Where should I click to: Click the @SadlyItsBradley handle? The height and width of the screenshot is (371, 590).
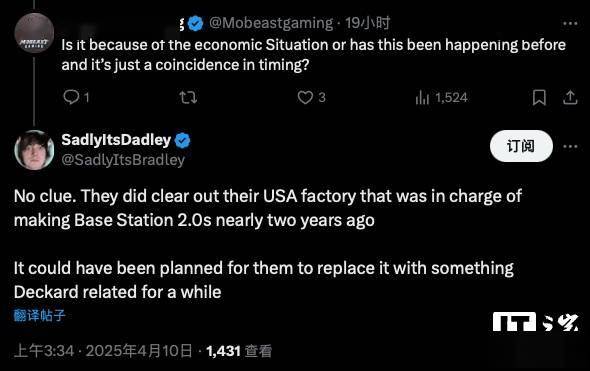click(x=123, y=160)
